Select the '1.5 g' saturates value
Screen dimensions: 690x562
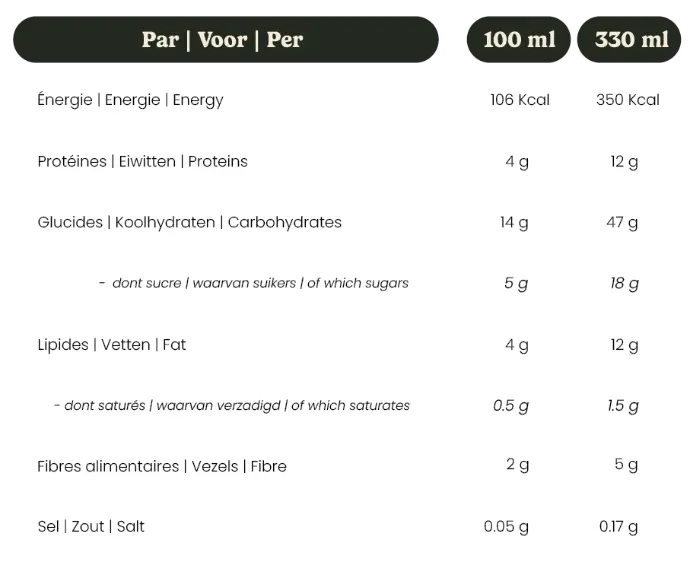coord(623,405)
